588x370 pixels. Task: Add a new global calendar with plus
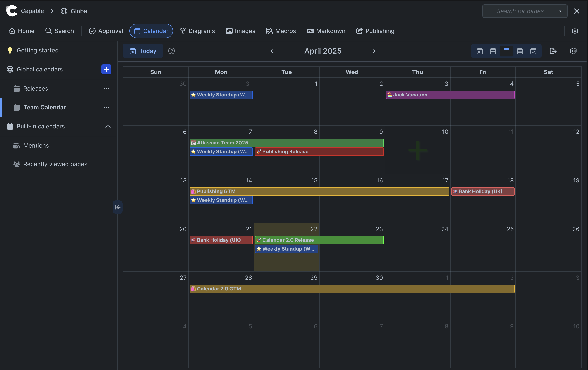(x=106, y=69)
